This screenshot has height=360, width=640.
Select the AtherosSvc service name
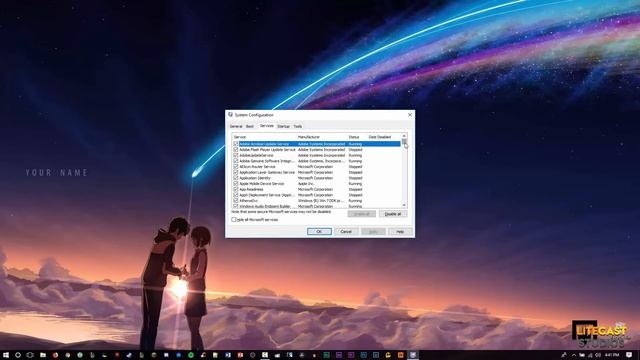249,201
